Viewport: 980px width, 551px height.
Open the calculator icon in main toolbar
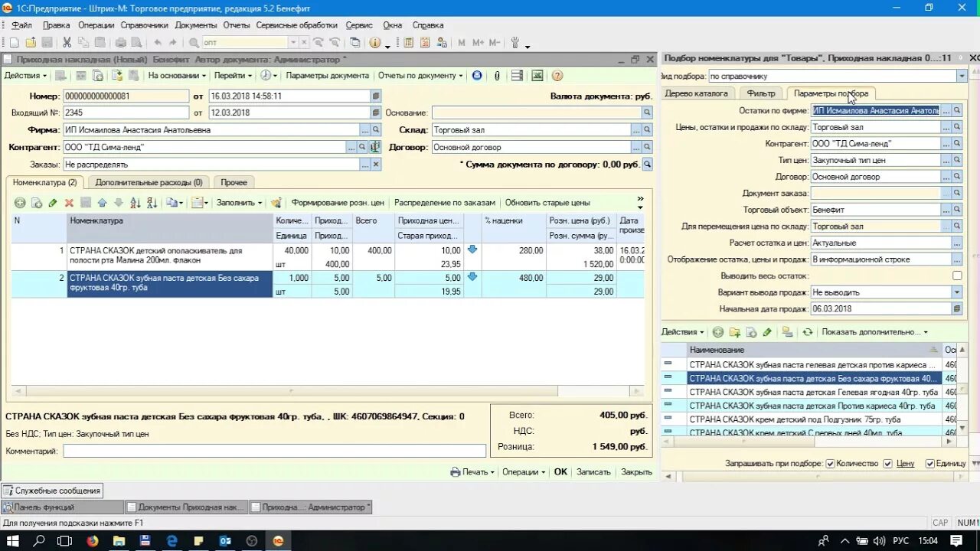(409, 43)
